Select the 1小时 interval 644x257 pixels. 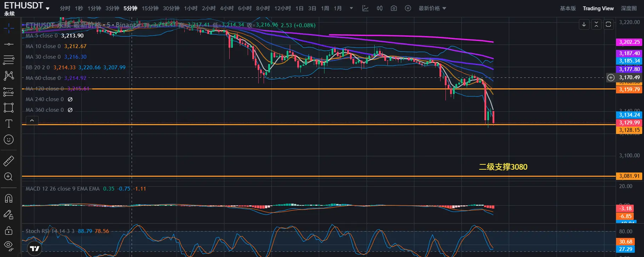(191, 8)
